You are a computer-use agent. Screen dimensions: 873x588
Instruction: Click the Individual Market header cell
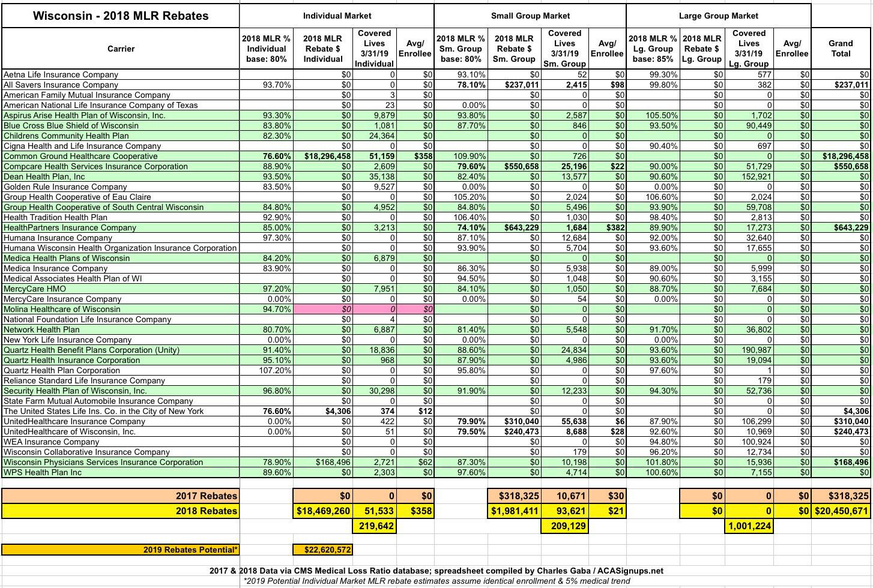(337, 16)
